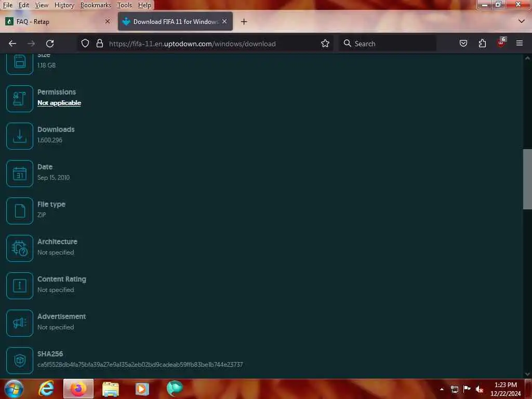This screenshot has height=399, width=532.
Task: Click the Size storage icon
Action: 20,63
